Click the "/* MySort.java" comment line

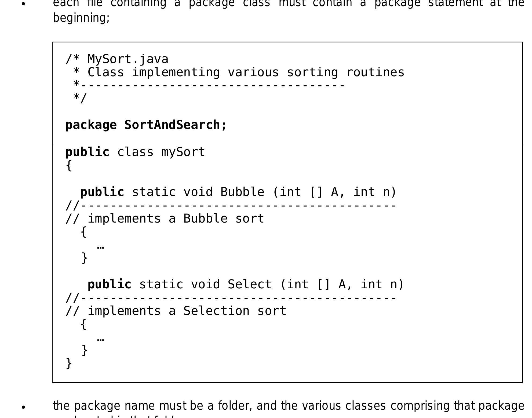click(117, 59)
